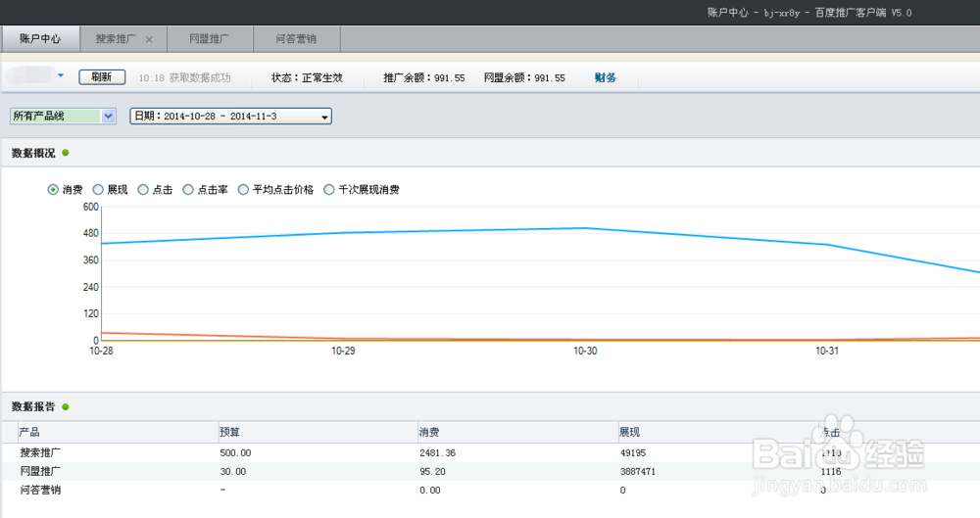This screenshot has height=518, width=980.
Task: Click the 状态：正常生效 status text
Action: click(307, 78)
